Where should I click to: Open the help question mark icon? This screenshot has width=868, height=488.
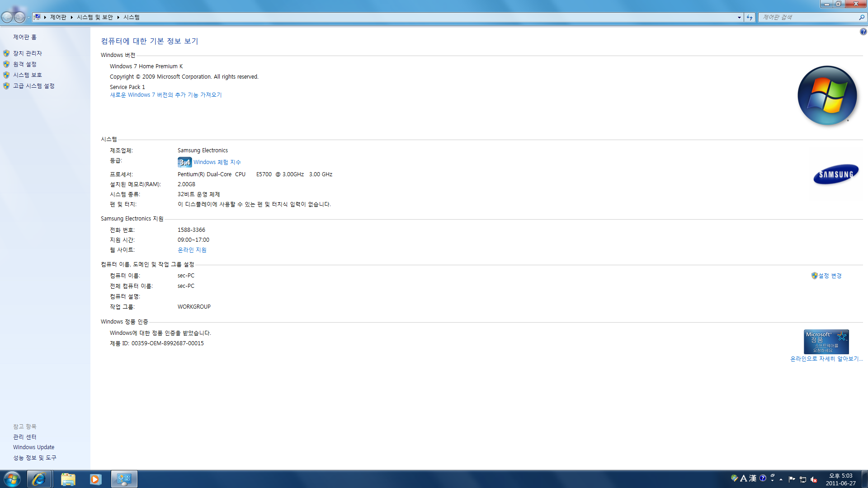[863, 32]
